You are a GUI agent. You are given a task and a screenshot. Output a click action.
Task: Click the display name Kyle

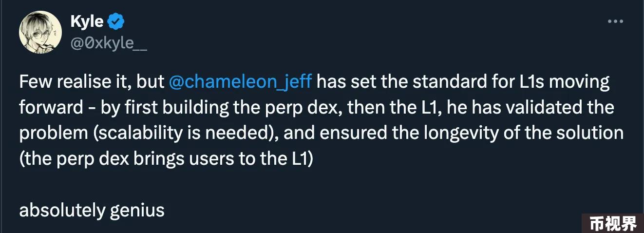point(87,22)
